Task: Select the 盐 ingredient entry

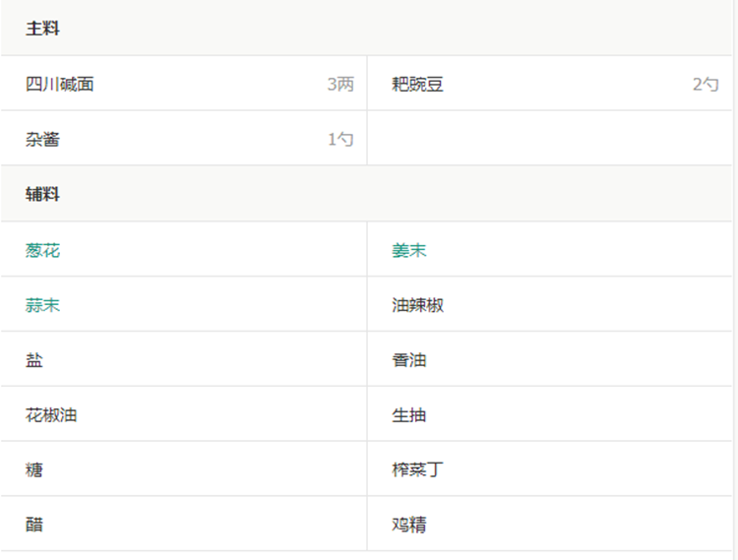Action: [x=34, y=361]
